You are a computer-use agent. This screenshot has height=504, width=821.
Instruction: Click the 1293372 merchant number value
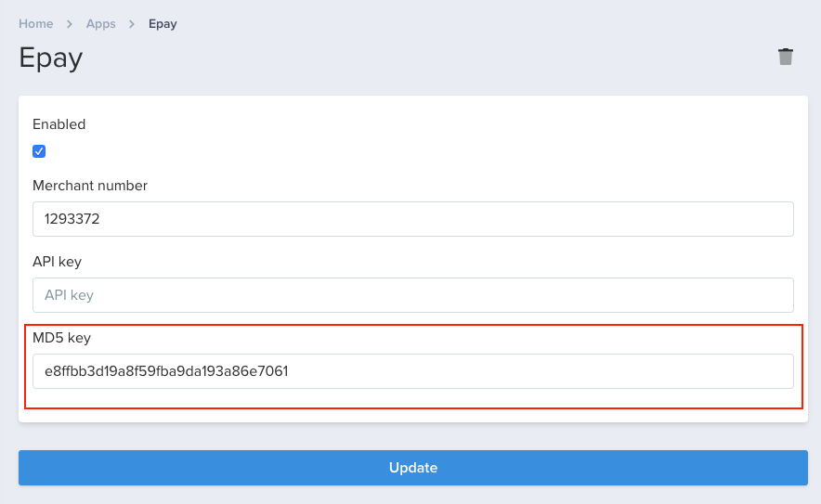tap(72, 219)
